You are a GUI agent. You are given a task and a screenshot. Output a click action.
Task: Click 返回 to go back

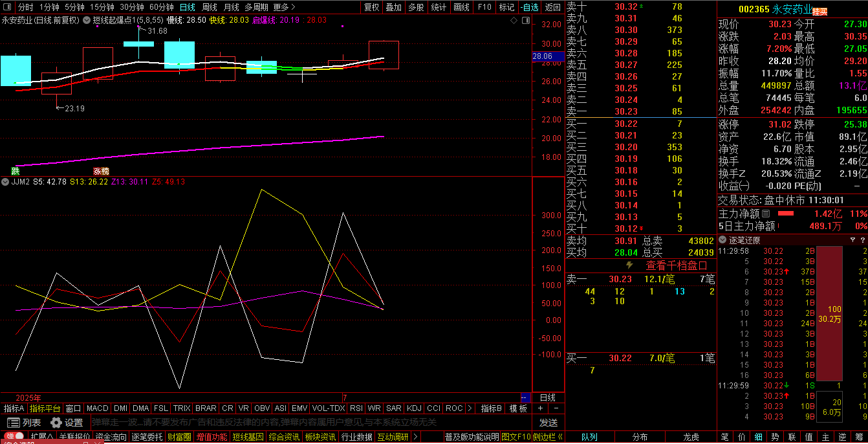pos(553,8)
